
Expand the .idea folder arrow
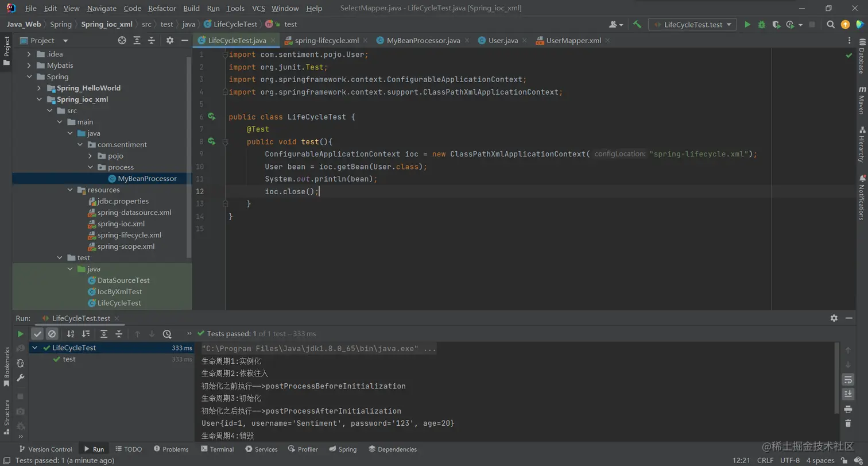click(x=29, y=54)
